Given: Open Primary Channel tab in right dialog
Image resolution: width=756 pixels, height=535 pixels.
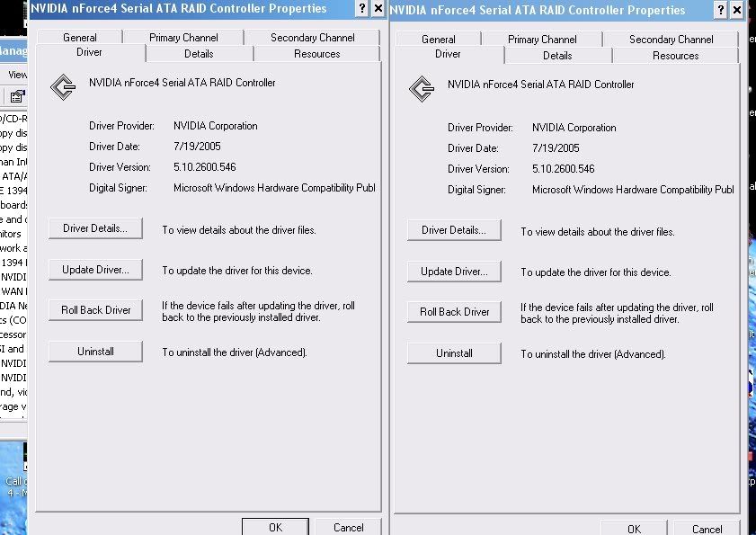Looking at the screenshot, I should pyautogui.click(x=542, y=40).
